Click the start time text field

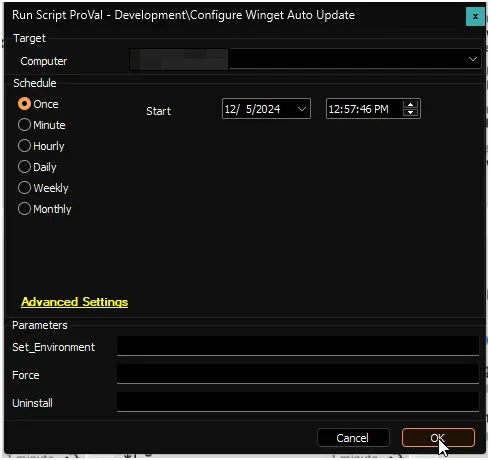(x=364, y=109)
